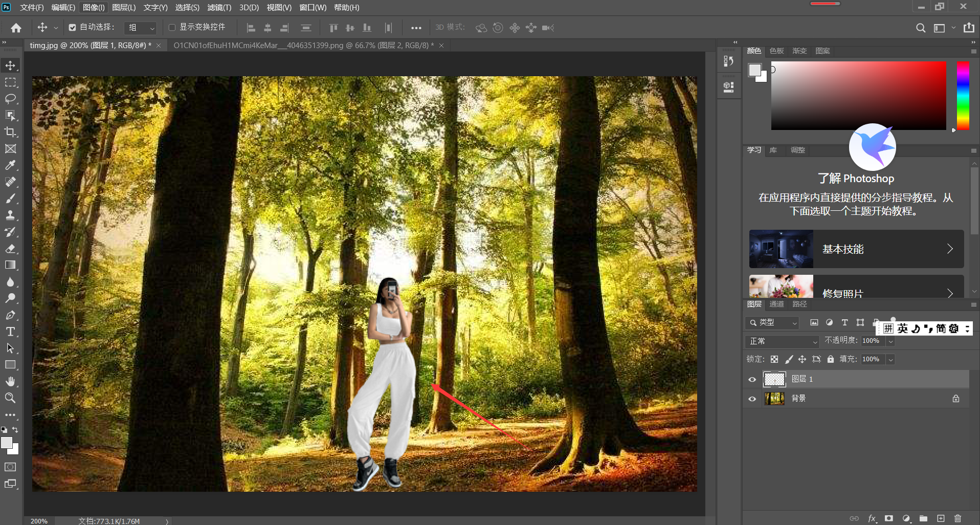Select the Lasso tool
This screenshot has height=525, width=980.
(x=10, y=99)
